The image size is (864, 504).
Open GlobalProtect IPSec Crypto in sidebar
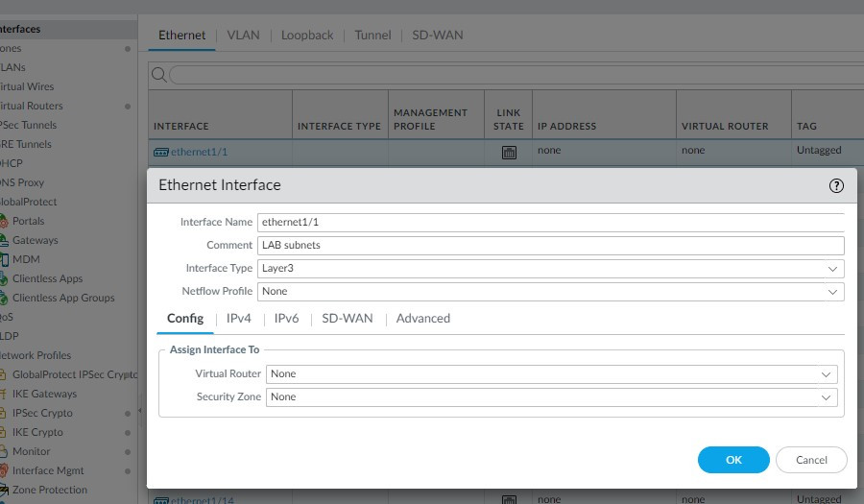coord(75,374)
